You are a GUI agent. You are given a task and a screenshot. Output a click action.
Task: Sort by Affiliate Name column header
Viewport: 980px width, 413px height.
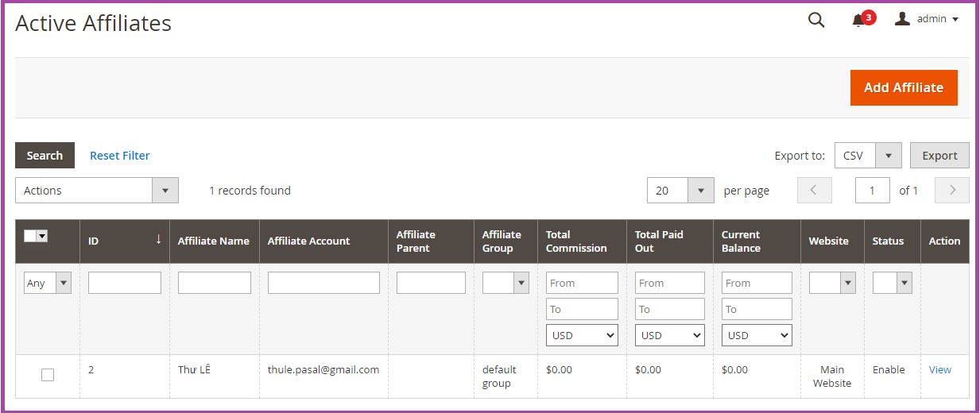point(213,241)
